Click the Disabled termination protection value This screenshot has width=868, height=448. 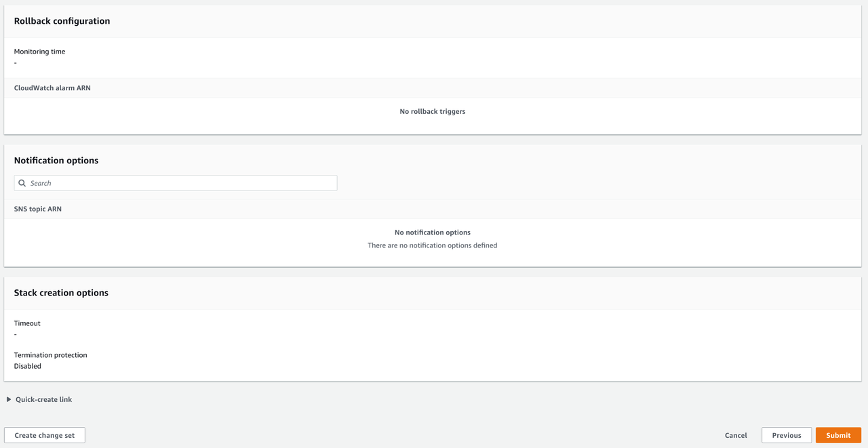[x=28, y=366]
